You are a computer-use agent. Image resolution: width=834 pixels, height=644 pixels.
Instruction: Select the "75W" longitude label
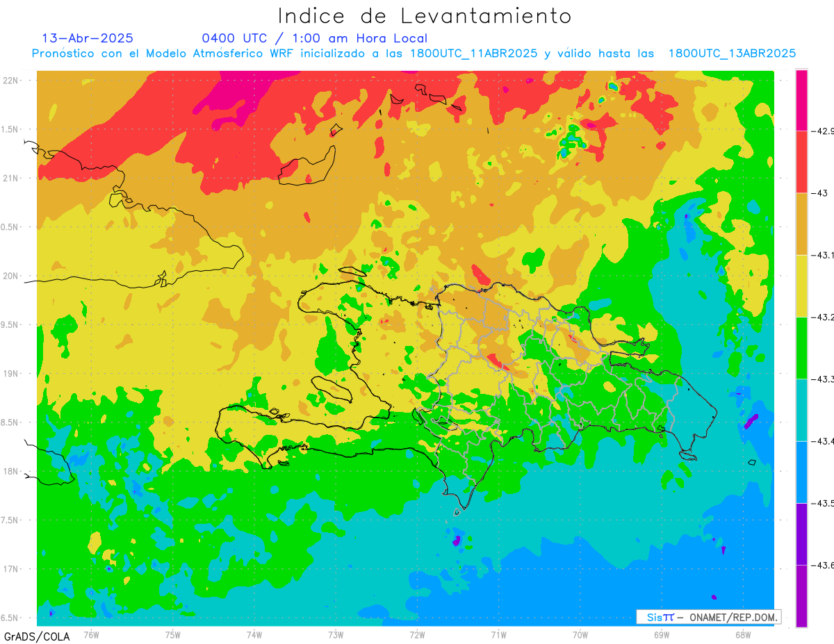coord(173,634)
